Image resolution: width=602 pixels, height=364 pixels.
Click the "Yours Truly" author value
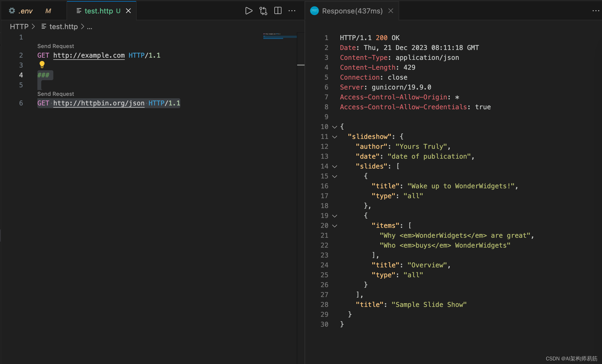point(421,147)
